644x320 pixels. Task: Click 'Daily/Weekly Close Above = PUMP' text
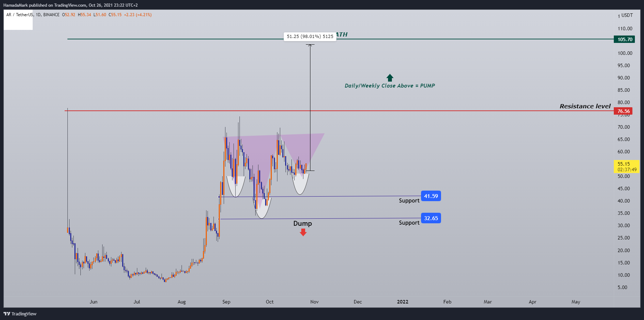390,86
